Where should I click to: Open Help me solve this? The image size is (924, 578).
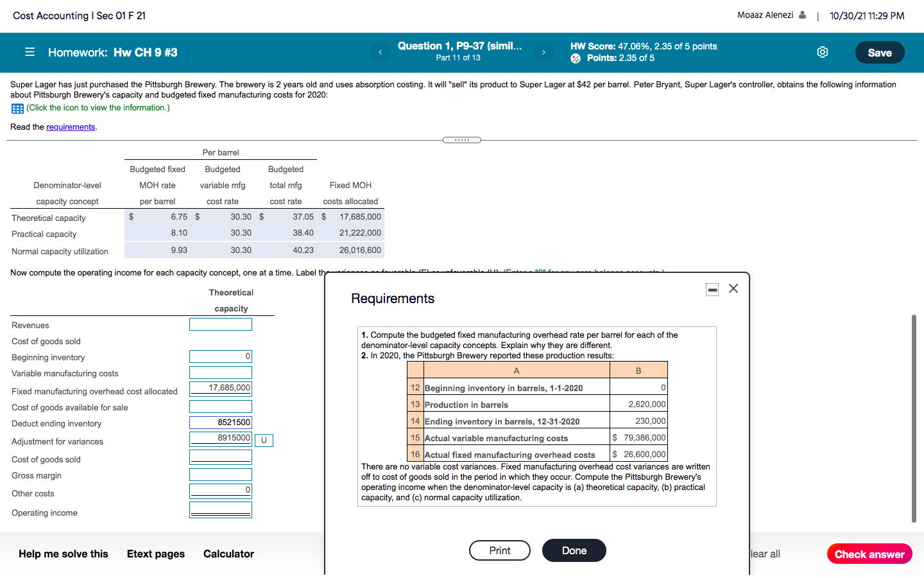(x=64, y=554)
